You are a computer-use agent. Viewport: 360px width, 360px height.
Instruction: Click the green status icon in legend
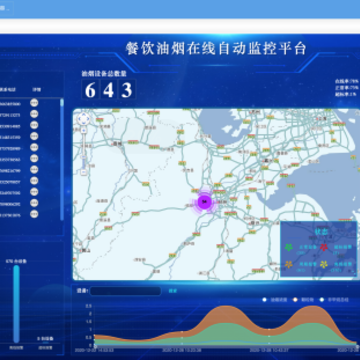(x=289, y=247)
